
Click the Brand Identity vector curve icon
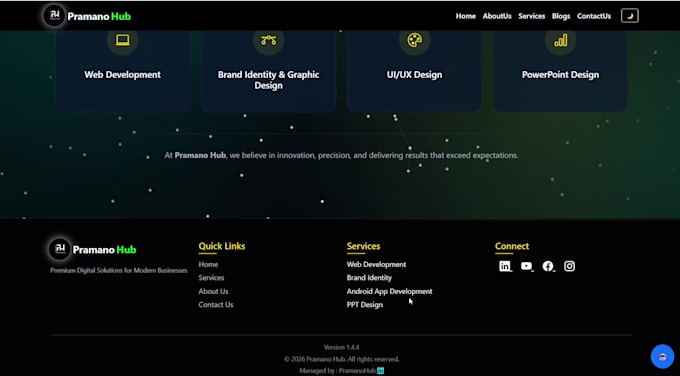(x=268, y=40)
